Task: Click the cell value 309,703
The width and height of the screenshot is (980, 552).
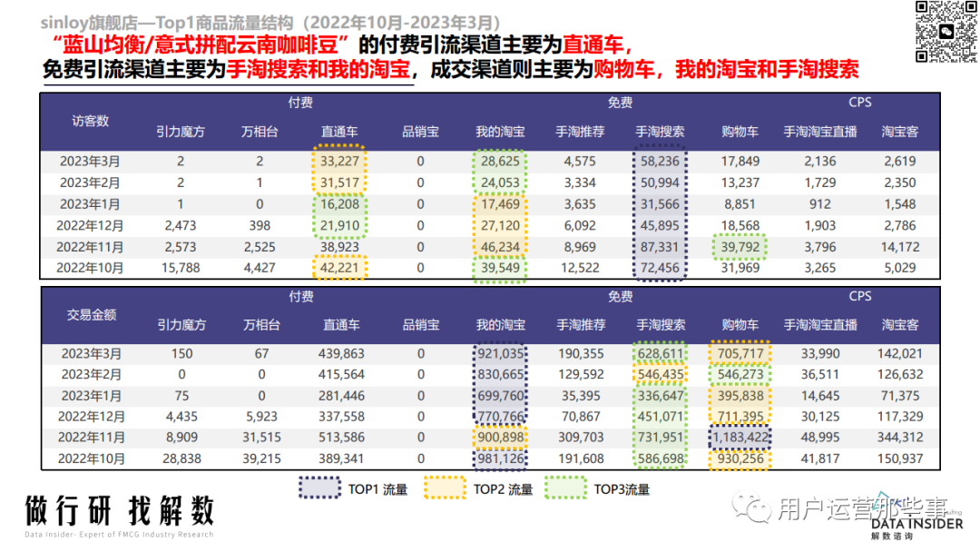Action: coord(581,438)
